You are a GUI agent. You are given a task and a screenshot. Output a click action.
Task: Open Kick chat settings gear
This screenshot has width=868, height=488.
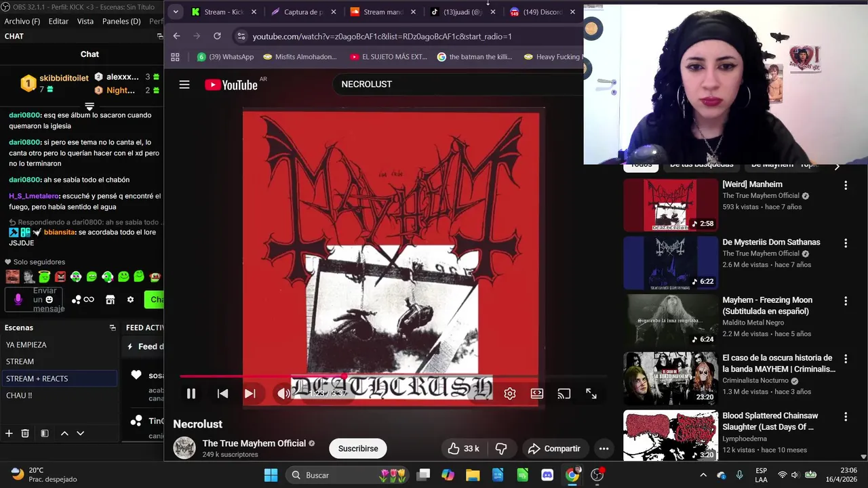pyautogui.click(x=130, y=300)
